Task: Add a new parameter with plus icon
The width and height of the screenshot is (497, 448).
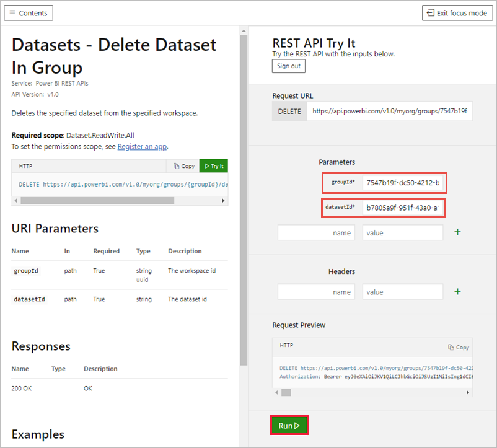Action: [458, 232]
